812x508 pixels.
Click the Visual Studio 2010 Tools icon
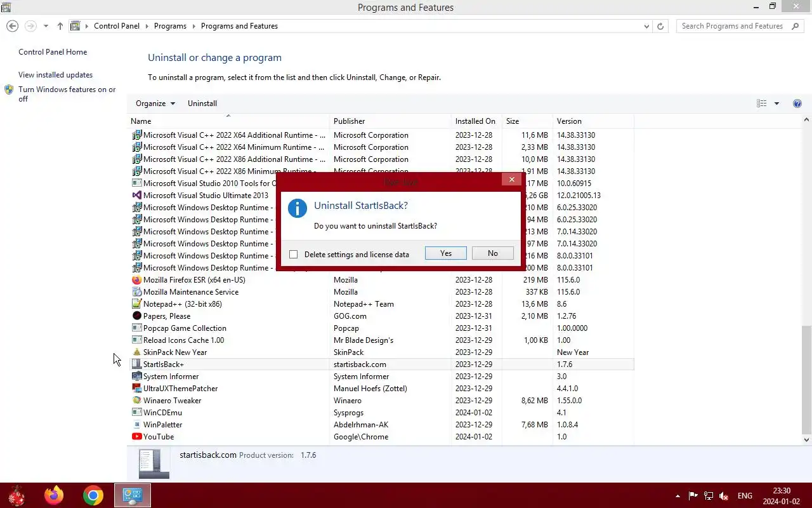136,184
